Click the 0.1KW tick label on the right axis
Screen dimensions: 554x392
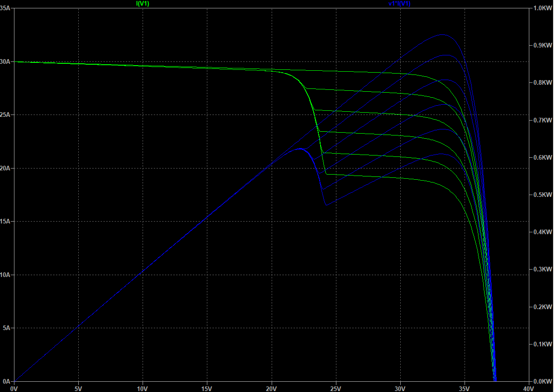[542, 344]
